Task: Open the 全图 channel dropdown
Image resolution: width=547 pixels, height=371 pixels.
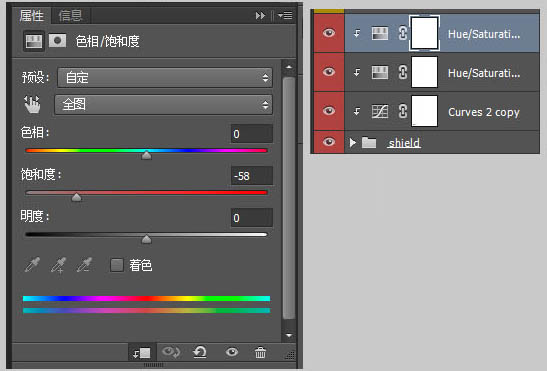Action: (163, 104)
